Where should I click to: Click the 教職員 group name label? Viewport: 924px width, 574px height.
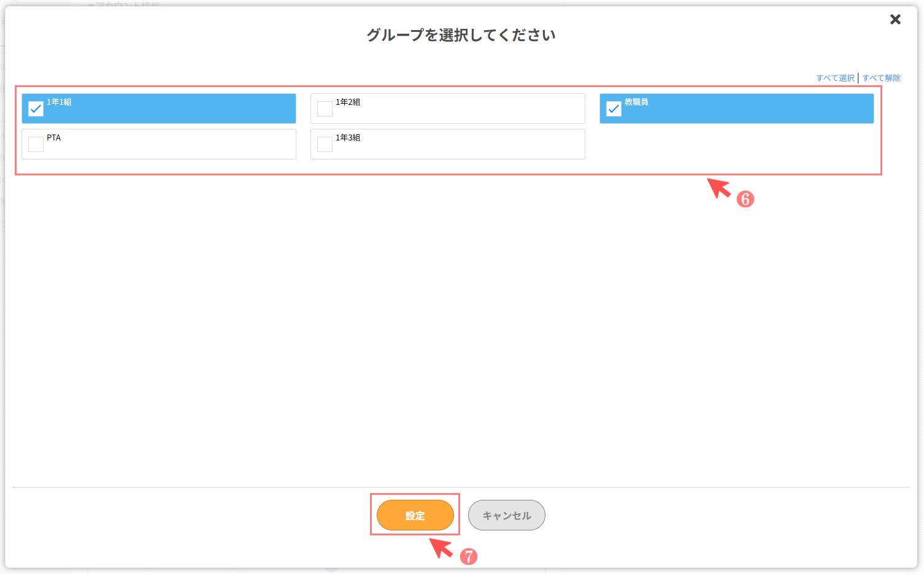click(636, 102)
